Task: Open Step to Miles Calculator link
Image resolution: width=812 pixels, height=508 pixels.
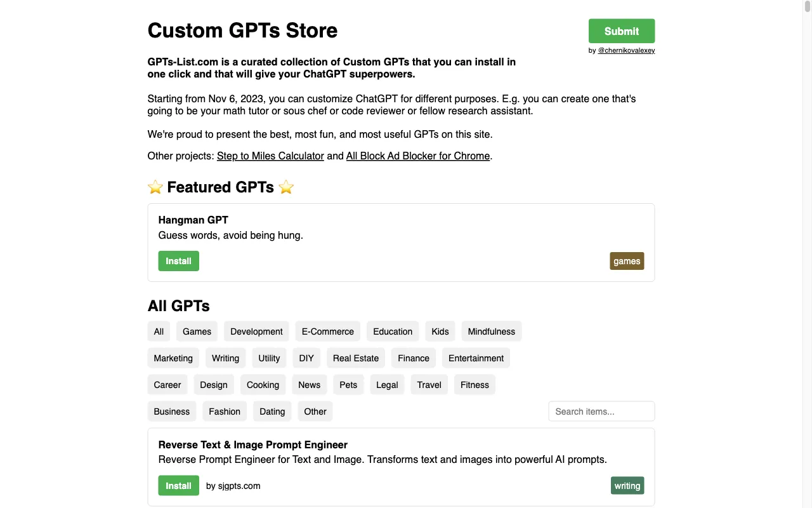Action: click(x=270, y=156)
